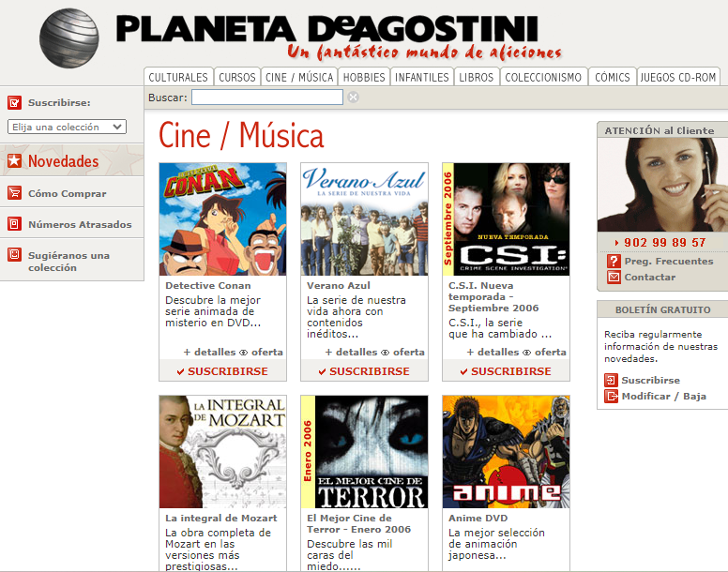
Task: Open the Anime DVD title link
Action: coord(478,518)
